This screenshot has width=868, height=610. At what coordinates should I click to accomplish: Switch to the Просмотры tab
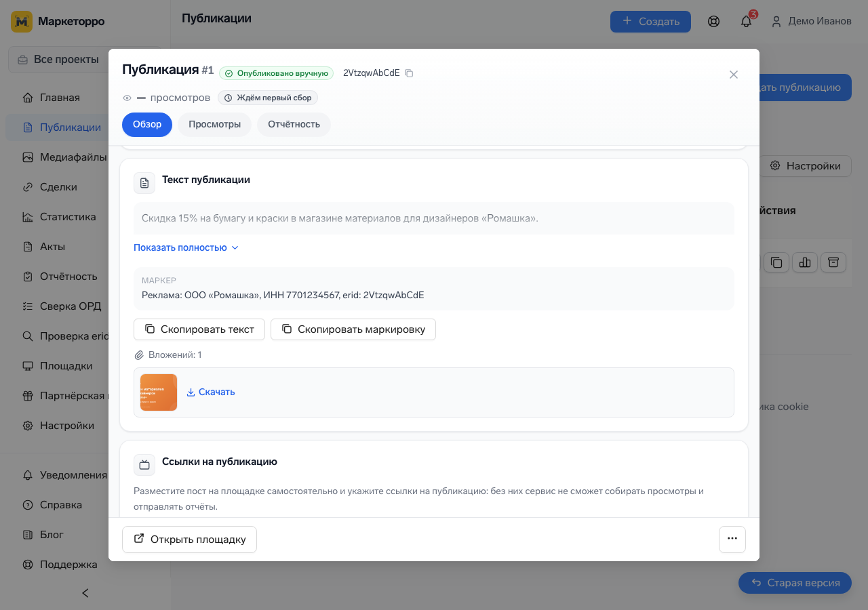click(214, 125)
